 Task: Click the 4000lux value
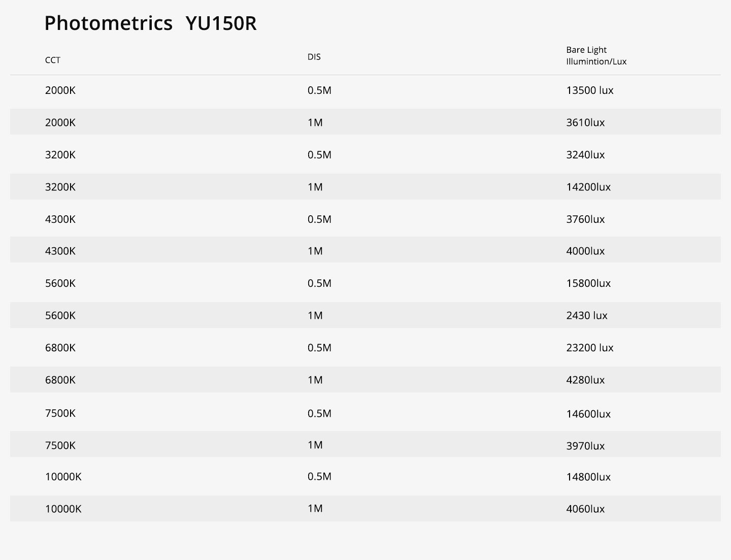point(585,251)
